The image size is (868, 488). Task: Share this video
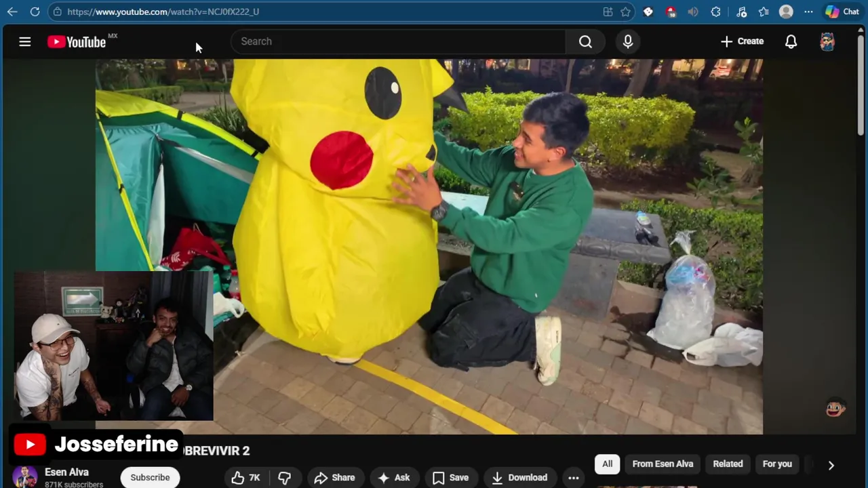(334, 477)
